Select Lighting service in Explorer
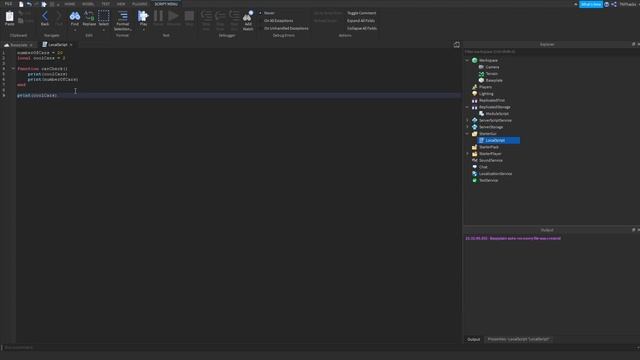The height and width of the screenshot is (360, 640). pyautogui.click(x=486, y=94)
